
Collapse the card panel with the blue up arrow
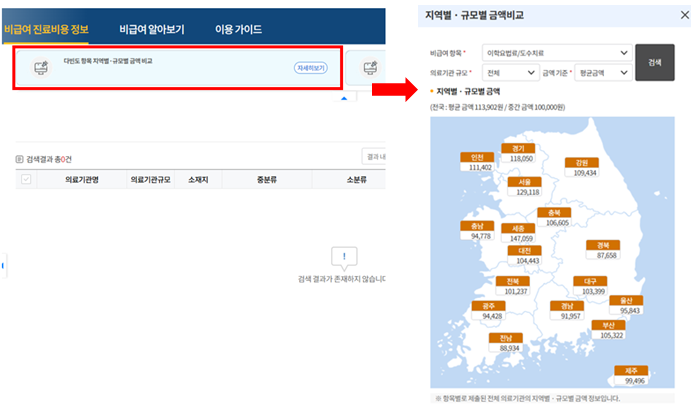click(344, 98)
